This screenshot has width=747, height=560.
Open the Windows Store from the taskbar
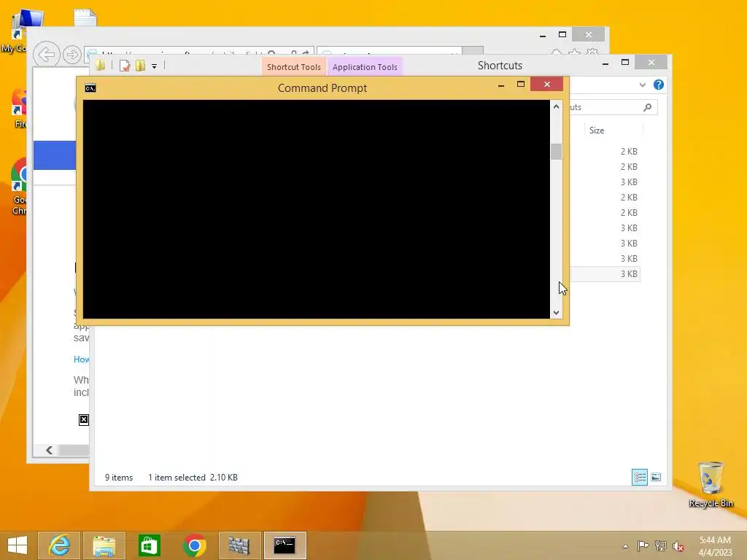(149, 545)
